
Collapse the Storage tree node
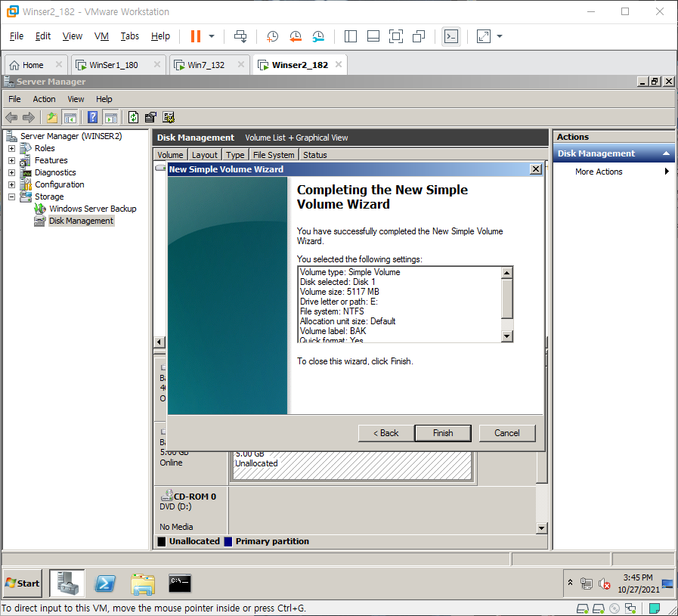point(11,197)
